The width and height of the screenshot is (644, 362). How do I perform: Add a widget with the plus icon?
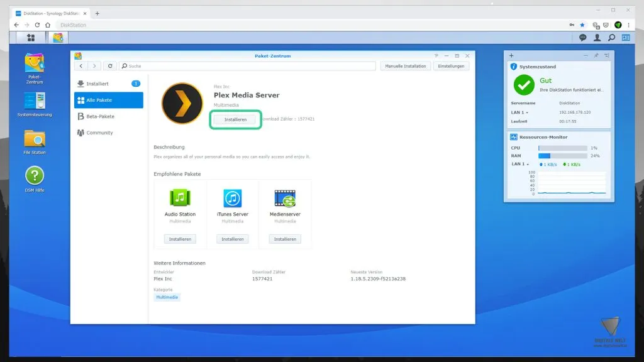[511, 55]
